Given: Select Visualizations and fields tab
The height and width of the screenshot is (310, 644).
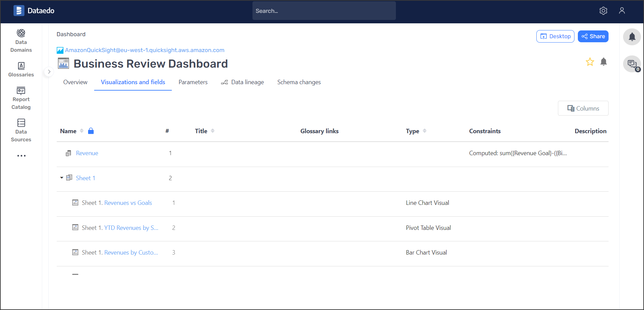Looking at the screenshot, I should pos(133,82).
